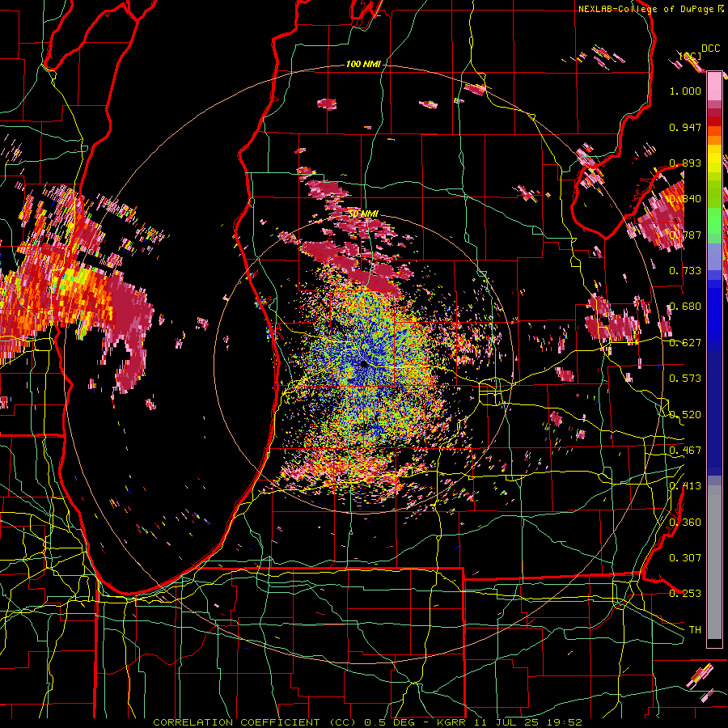Image resolution: width=728 pixels, height=728 pixels.
Task: Click the DCC legend heading
Action: click(710, 49)
